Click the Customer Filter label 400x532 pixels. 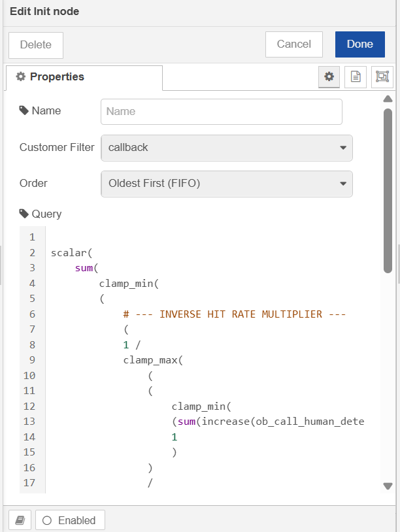[57, 147]
